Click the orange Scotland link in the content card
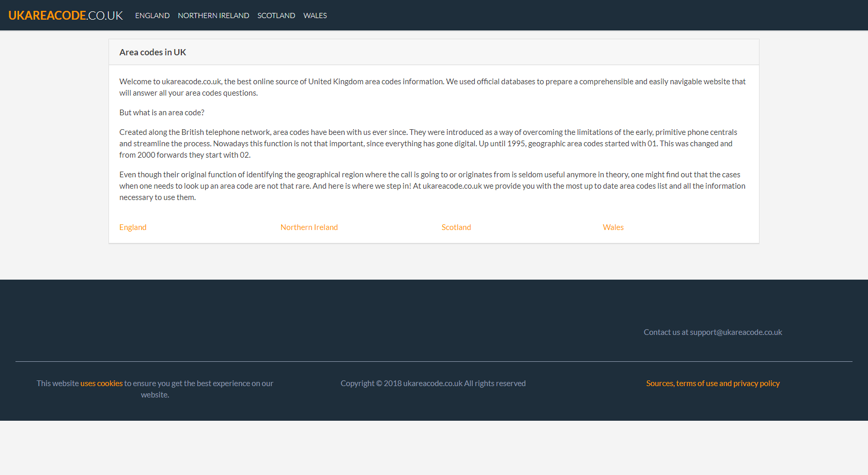The image size is (868, 475). [456, 227]
